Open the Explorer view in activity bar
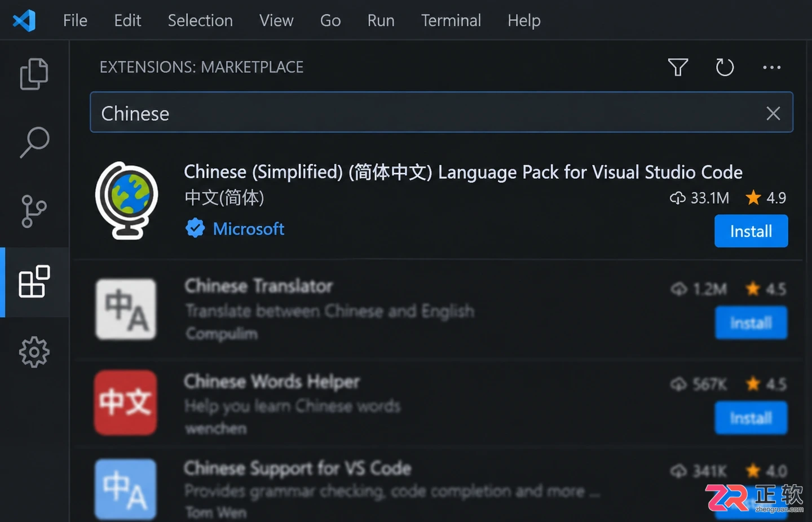 [34, 74]
